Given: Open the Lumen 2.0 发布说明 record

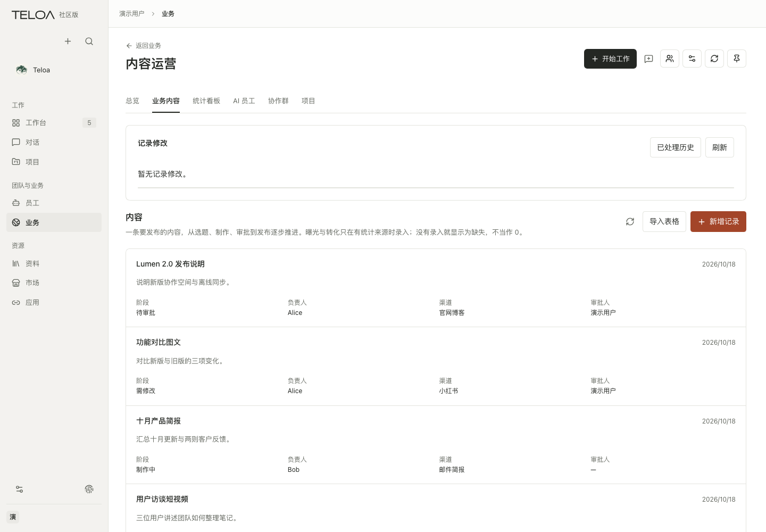Looking at the screenshot, I should click(x=436, y=288).
